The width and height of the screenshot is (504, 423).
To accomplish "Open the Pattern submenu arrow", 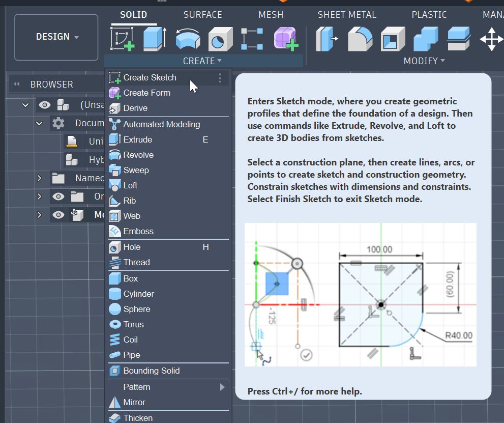I will tap(222, 387).
